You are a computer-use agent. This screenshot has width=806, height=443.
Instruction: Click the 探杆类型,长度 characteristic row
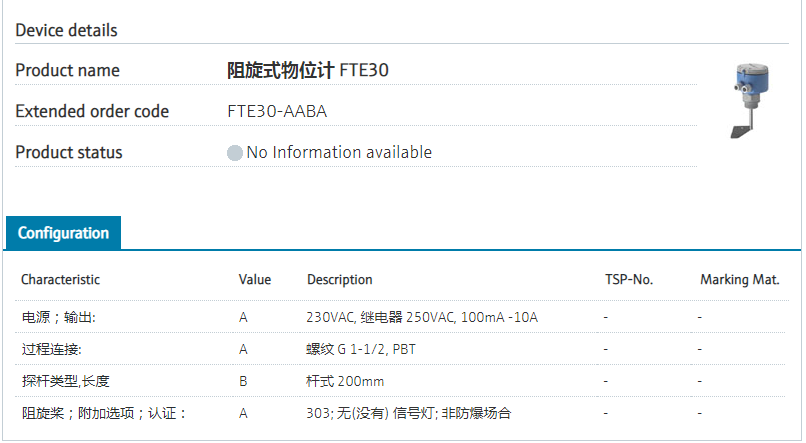[x=65, y=381]
